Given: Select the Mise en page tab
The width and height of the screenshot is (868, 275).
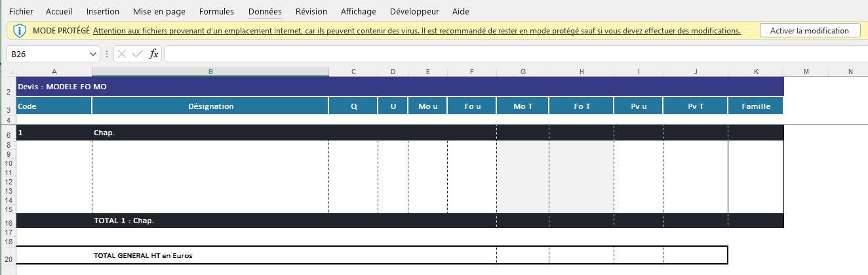Looking at the screenshot, I should point(159,12).
